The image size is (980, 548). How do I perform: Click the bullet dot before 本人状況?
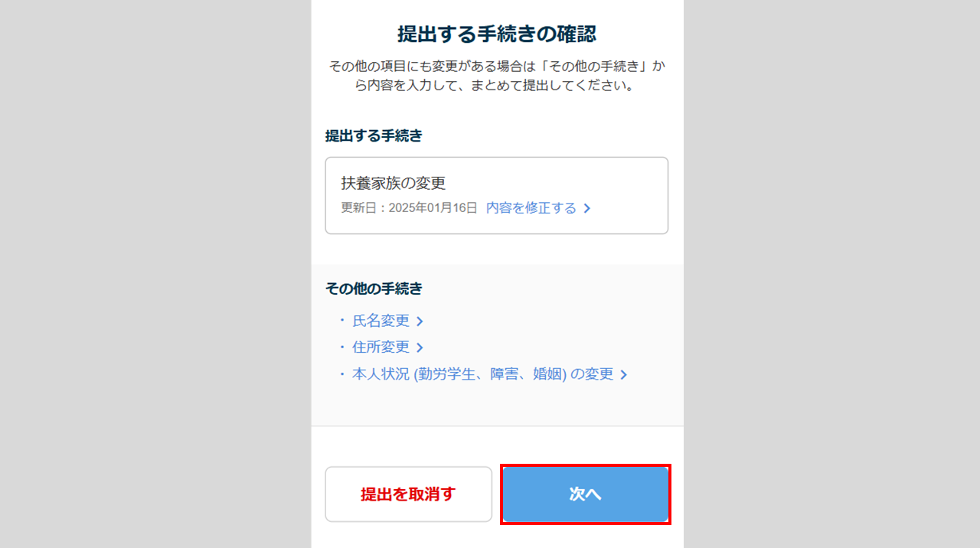coord(342,374)
